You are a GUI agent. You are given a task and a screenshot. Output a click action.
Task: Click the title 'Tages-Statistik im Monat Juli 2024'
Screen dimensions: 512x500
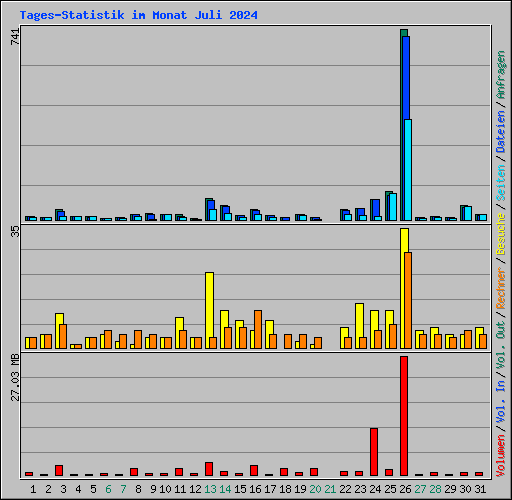click(x=138, y=15)
